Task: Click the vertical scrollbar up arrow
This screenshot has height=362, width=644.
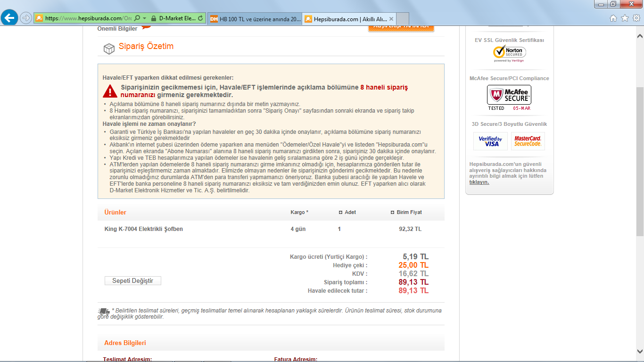Action: point(640,36)
